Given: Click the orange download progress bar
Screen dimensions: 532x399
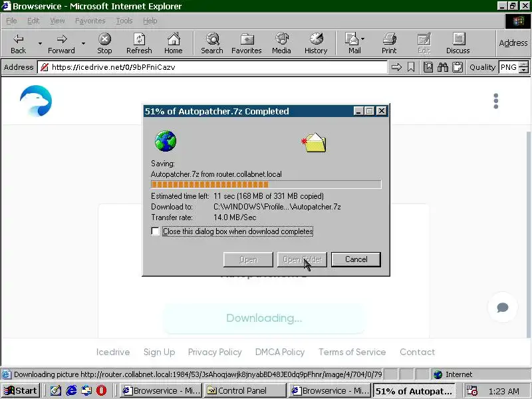Looking at the screenshot, I should [x=266, y=184].
